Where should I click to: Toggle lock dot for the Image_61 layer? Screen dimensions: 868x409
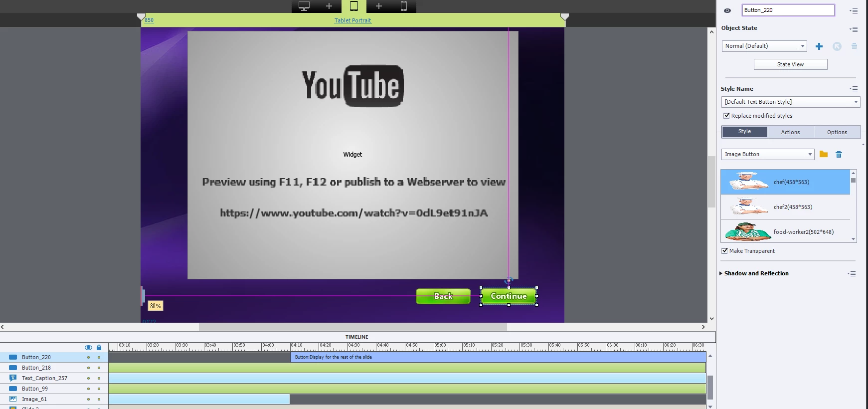pos(99,399)
